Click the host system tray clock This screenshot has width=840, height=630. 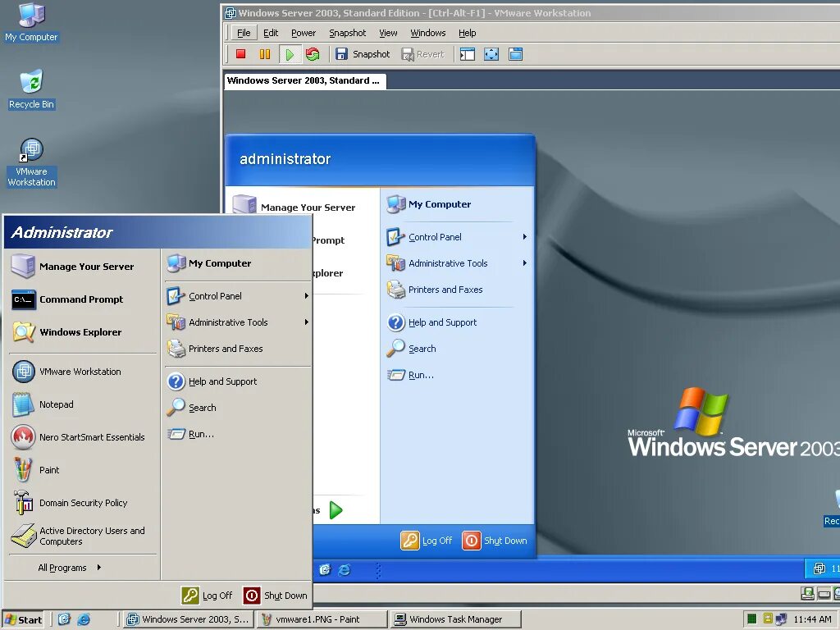tap(812, 619)
